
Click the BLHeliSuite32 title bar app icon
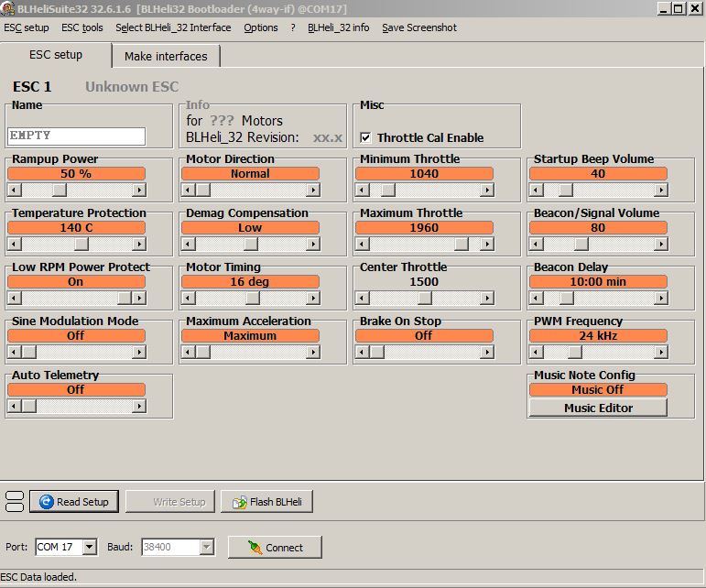(x=7, y=8)
